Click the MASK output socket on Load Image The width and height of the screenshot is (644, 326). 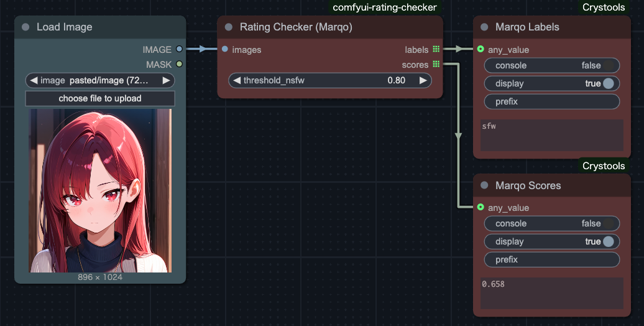pos(179,64)
